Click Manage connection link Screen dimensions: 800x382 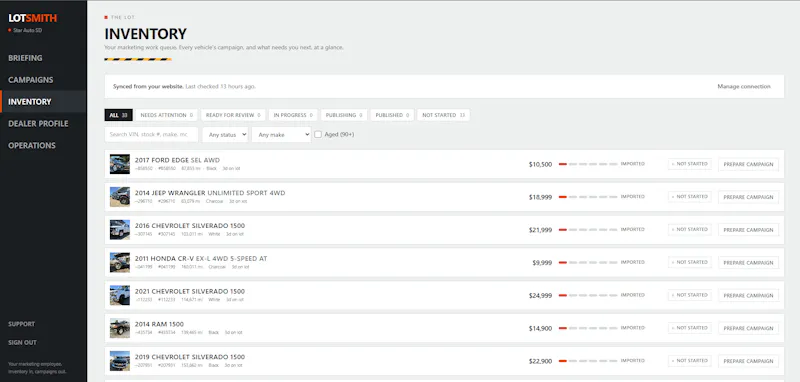[744, 87]
